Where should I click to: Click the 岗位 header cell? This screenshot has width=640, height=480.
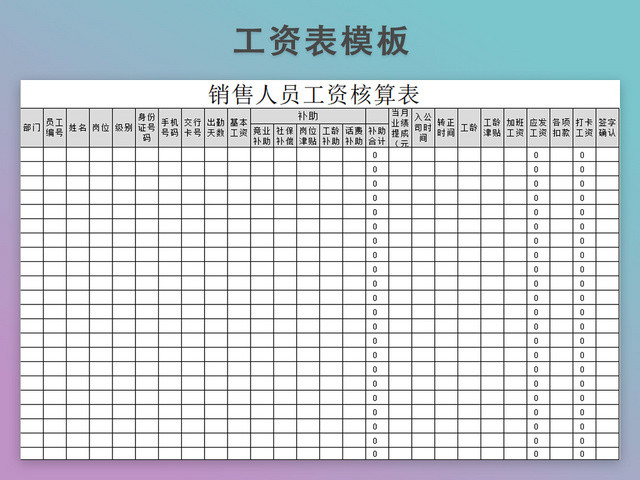(x=101, y=128)
